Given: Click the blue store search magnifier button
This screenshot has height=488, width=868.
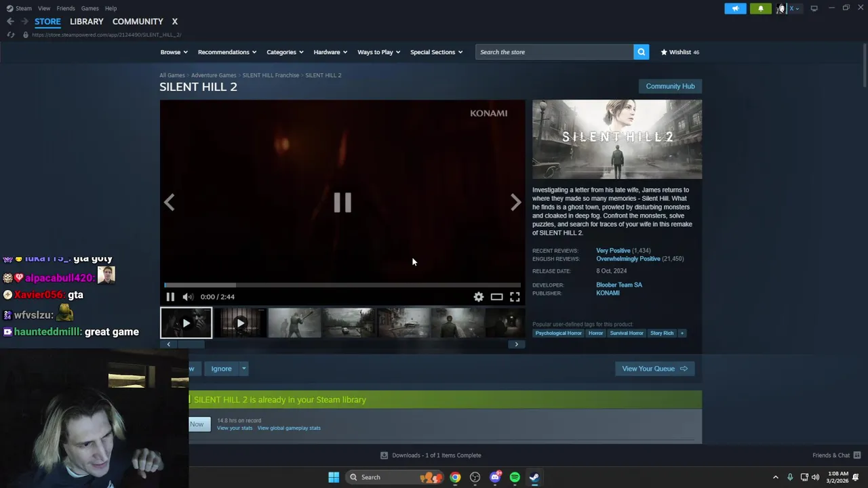Looking at the screenshot, I should [x=641, y=52].
